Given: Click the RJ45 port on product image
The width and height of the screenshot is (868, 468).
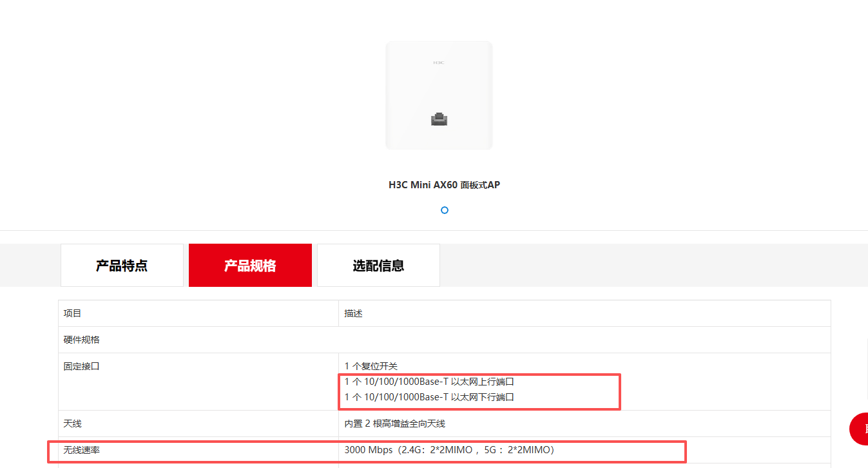Looking at the screenshot, I should (x=439, y=119).
